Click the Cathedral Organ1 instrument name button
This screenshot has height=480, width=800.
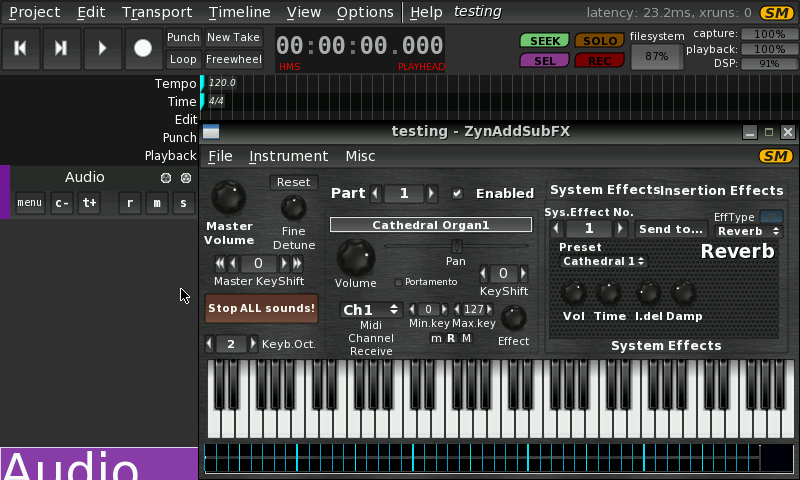[x=431, y=225]
